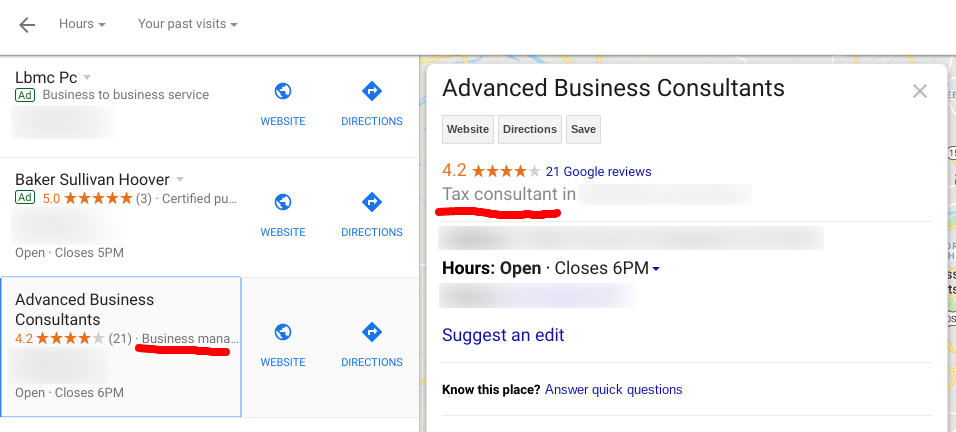Click the Save button
This screenshot has height=432, width=956.
coord(583,130)
